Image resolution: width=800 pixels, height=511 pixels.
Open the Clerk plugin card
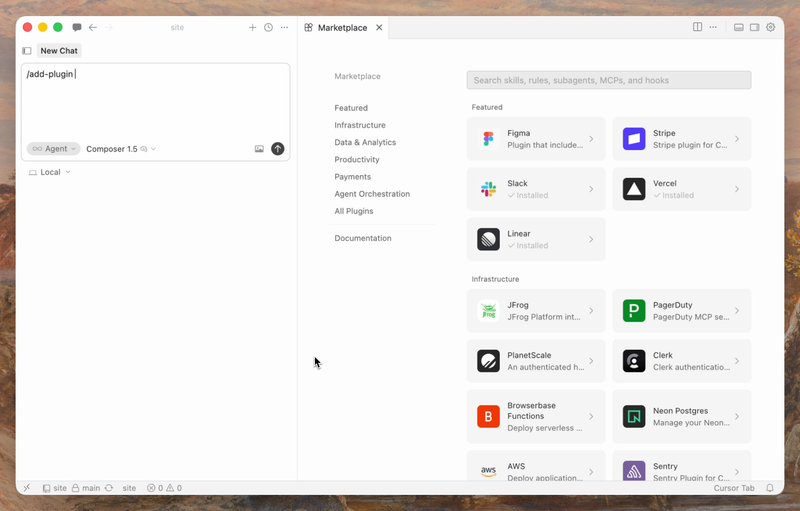pos(682,361)
